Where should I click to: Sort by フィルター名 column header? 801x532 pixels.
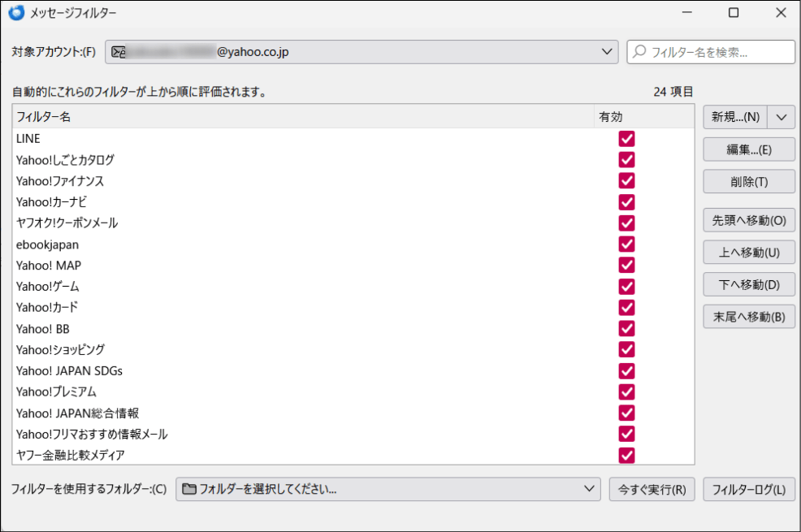point(301,117)
